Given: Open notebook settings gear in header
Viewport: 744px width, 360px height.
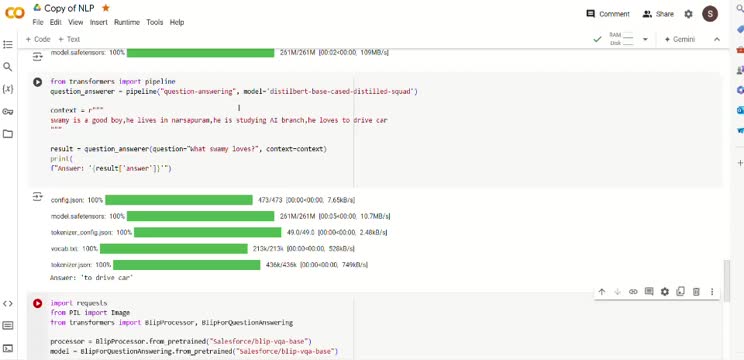Looking at the screenshot, I should click(688, 14).
